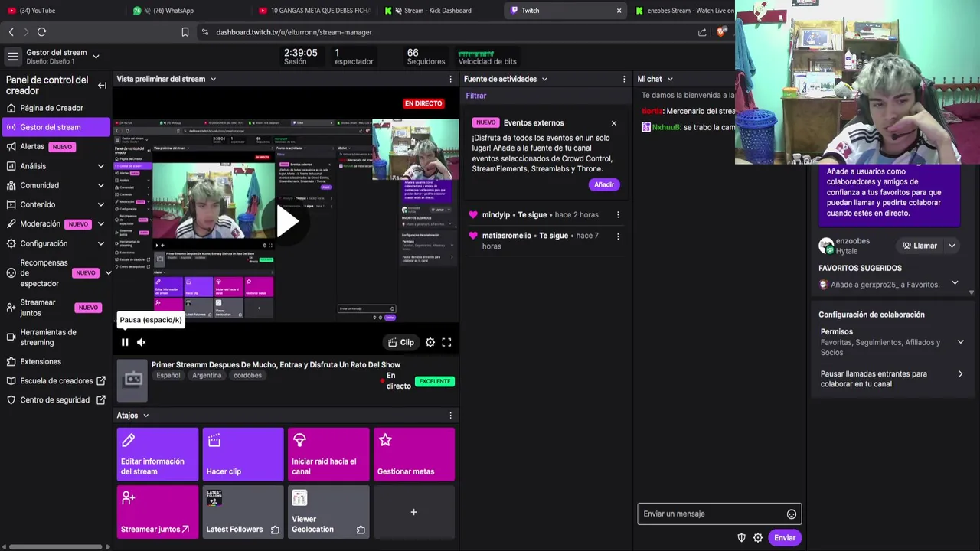This screenshot has height=551, width=980.
Task: Expand Recompensas de espectador section
Action: click(108, 273)
